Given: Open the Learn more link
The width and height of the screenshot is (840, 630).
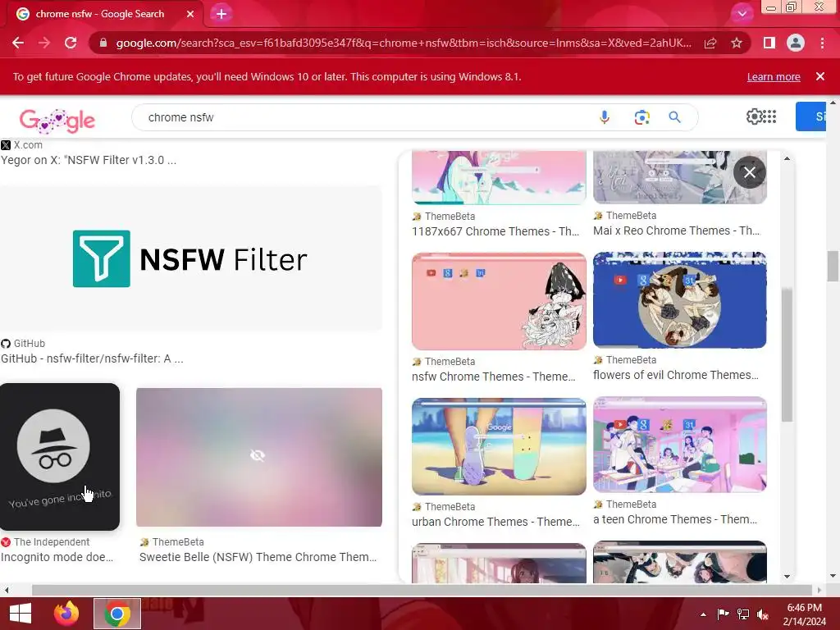Looking at the screenshot, I should 774,76.
